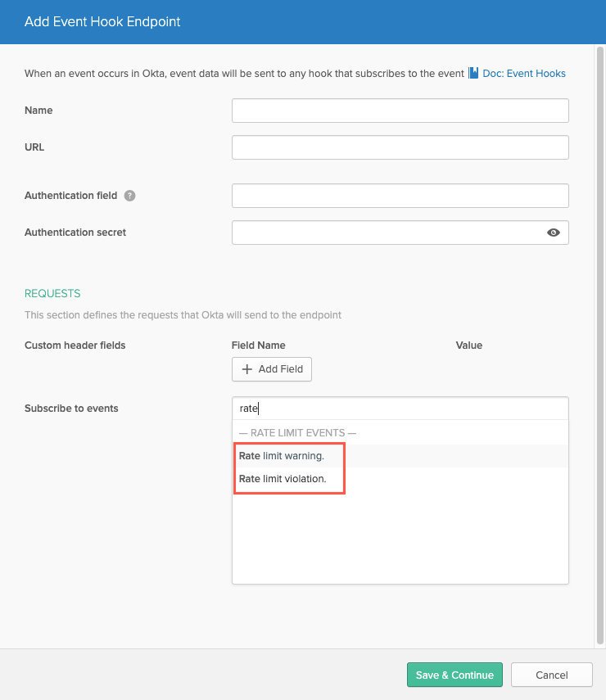Click the dialog's vertical scrollbar
606x700 pixels.
(600, 345)
